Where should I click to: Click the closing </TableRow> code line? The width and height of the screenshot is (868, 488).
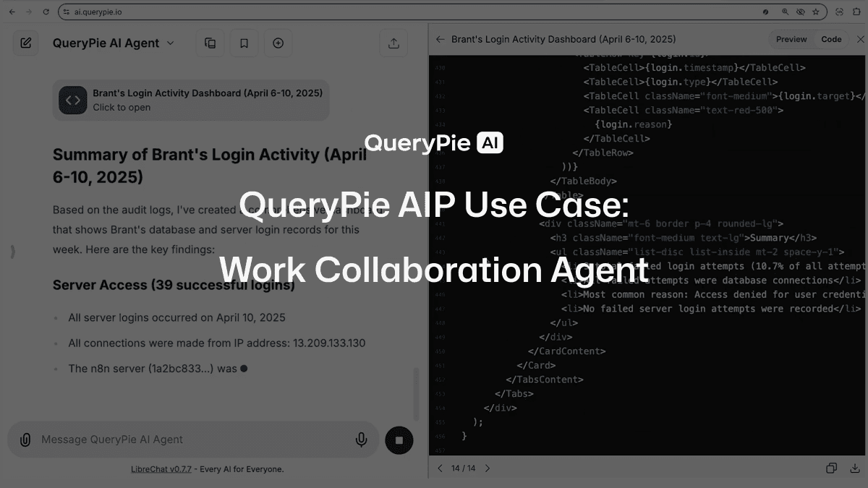pyautogui.click(x=603, y=153)
